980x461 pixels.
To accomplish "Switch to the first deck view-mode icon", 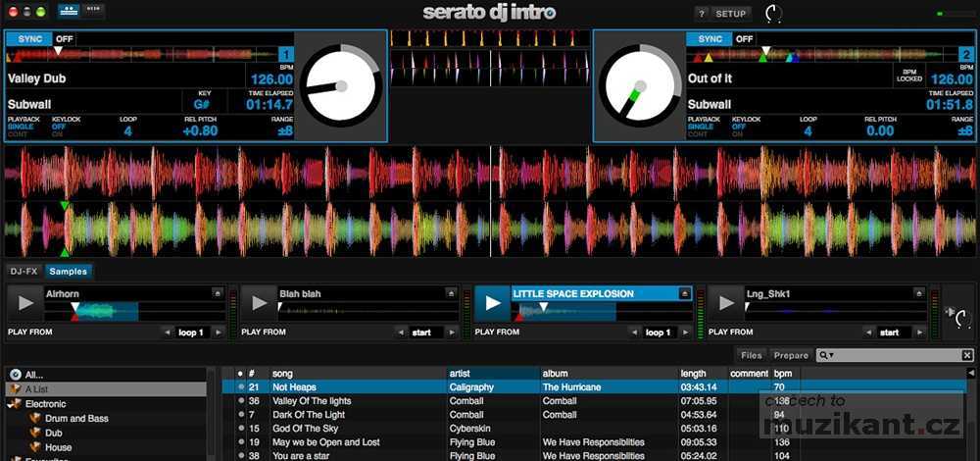I will coord(69,11).
